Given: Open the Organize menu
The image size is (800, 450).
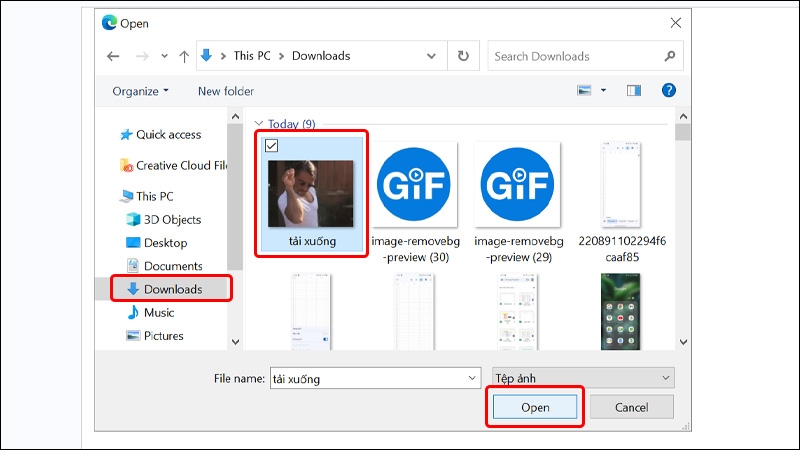Looking at the screenshot, I should 140,91.
